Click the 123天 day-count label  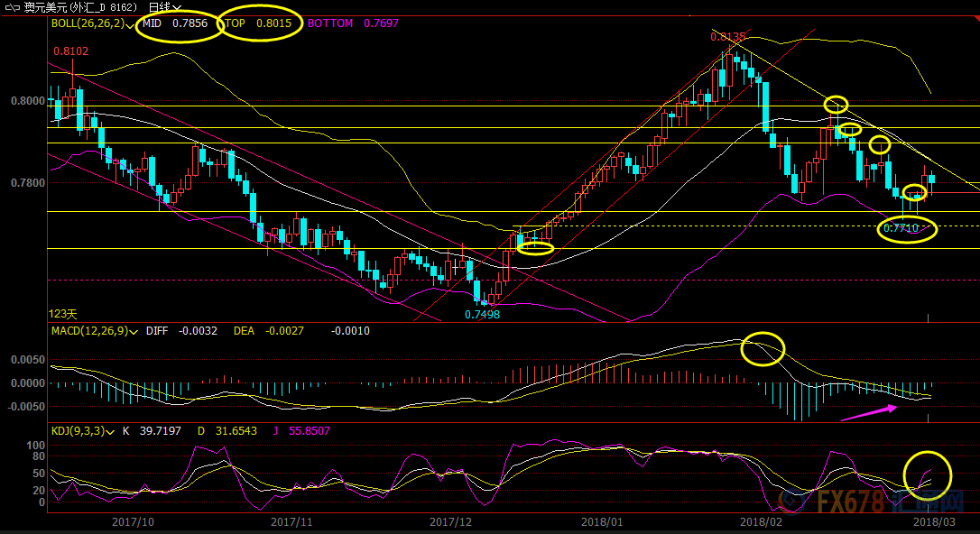tap(63, 314)
